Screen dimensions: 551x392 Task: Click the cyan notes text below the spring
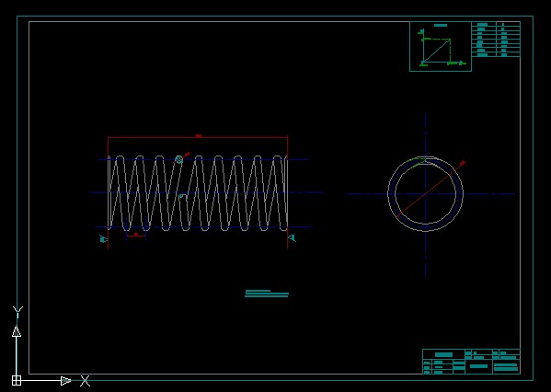pos(267,294)
